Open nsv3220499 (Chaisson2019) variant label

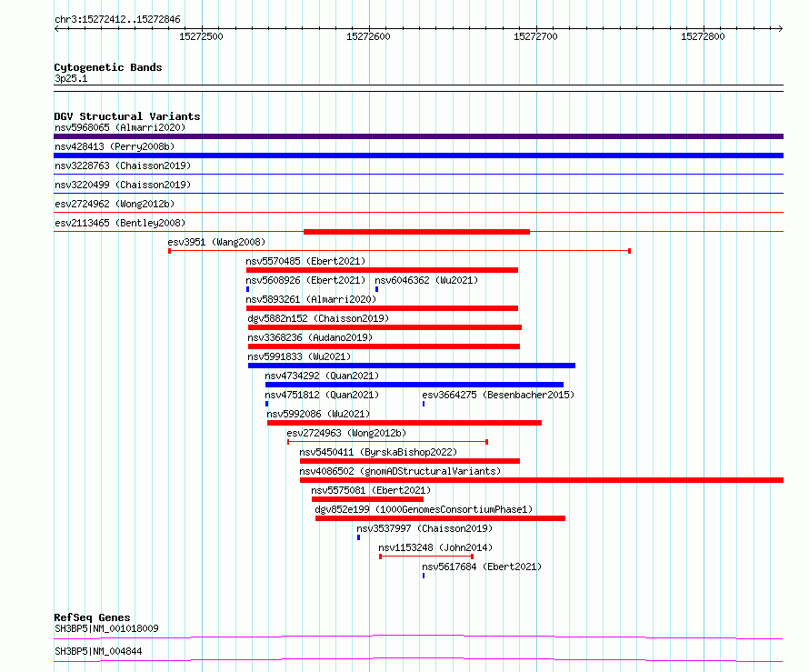(123, 185)
